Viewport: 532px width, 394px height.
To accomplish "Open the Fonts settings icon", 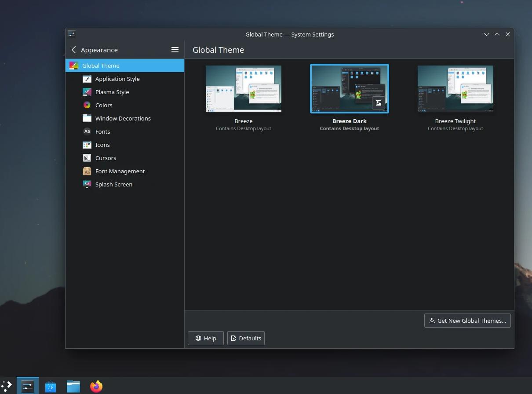I will click(87, 131).
